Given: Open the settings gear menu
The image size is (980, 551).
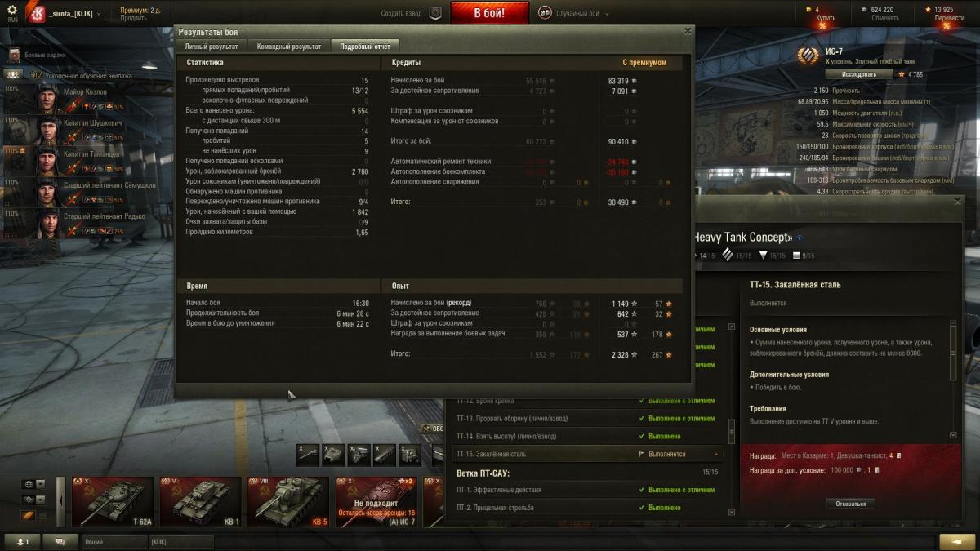Looking at the screenshot, I should pos(11,10).
